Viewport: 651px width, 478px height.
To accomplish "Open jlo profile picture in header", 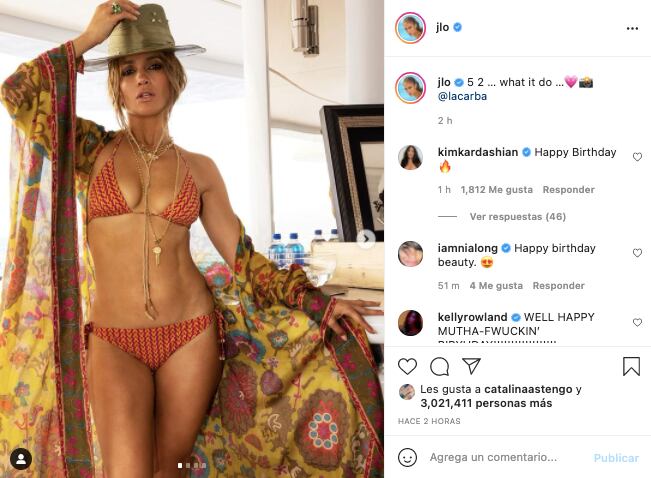I will click(x=411, y=28).
